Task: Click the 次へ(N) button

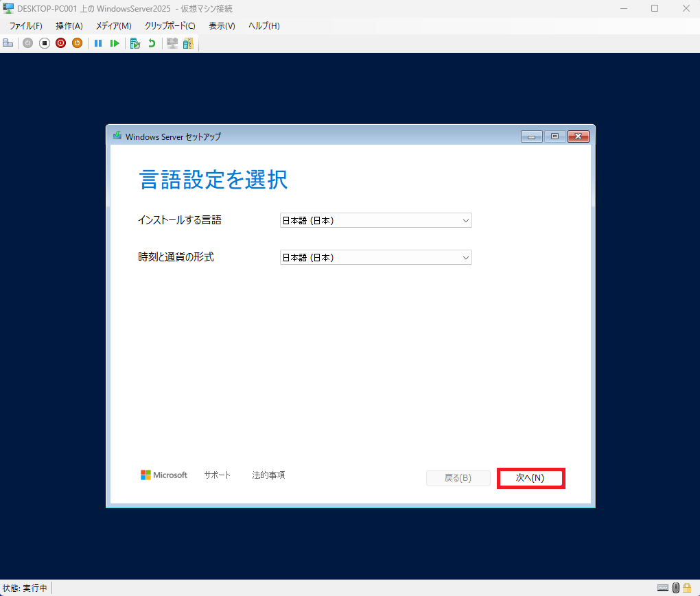Action: pos(530,478)
